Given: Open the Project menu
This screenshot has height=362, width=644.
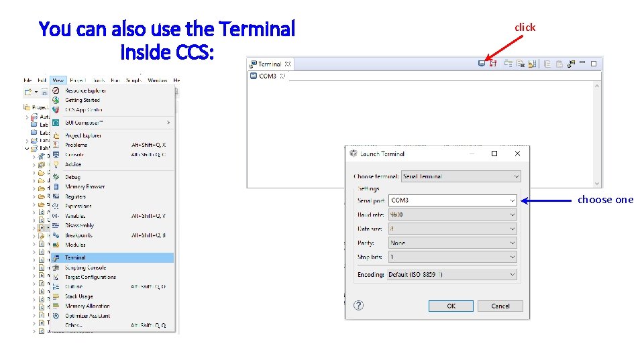Looking at the screenshot, I should 78,80.
